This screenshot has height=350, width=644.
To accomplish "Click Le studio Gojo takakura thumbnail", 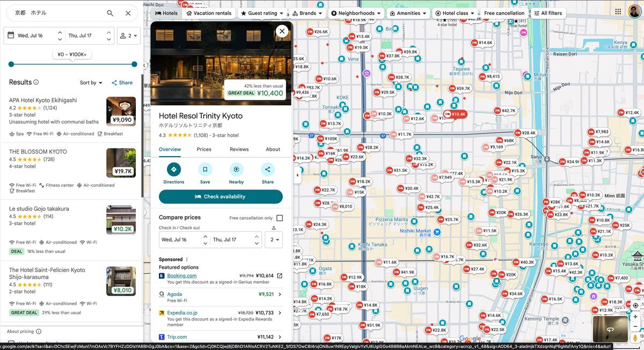I will pyautogui.click(x=121, y=220).
